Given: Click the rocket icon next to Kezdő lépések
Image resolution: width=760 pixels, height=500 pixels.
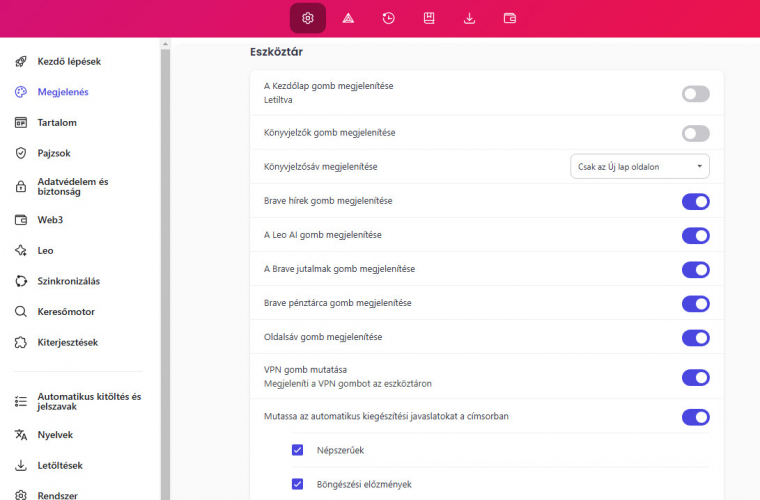Looking at the screenshot, I should click(21, 62).
